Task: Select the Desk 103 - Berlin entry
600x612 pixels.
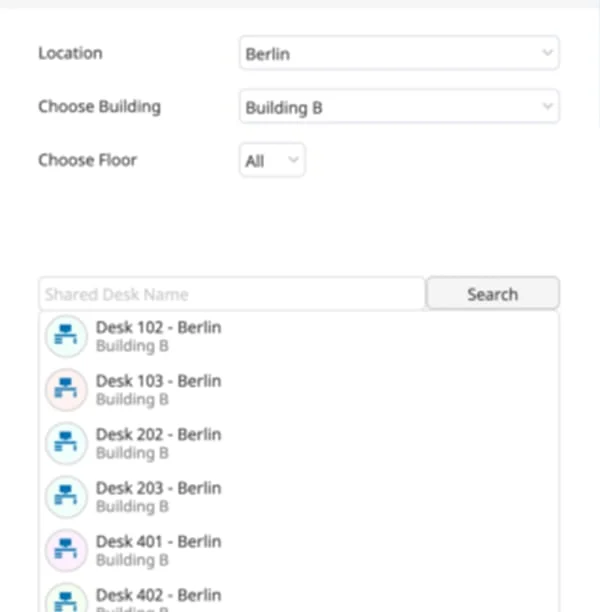Action: click(299, 390)
